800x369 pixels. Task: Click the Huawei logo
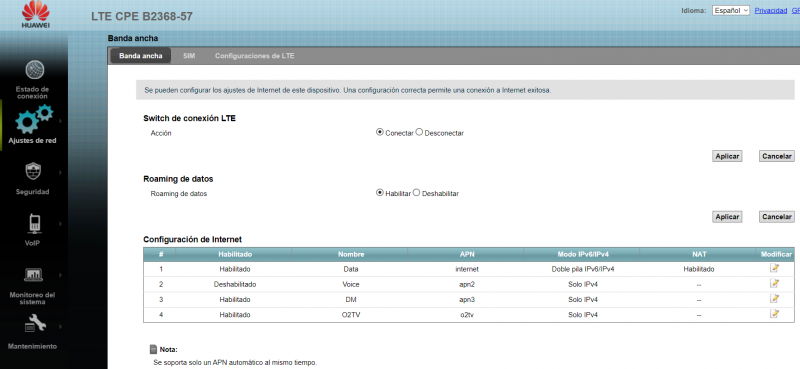[35, 15]
